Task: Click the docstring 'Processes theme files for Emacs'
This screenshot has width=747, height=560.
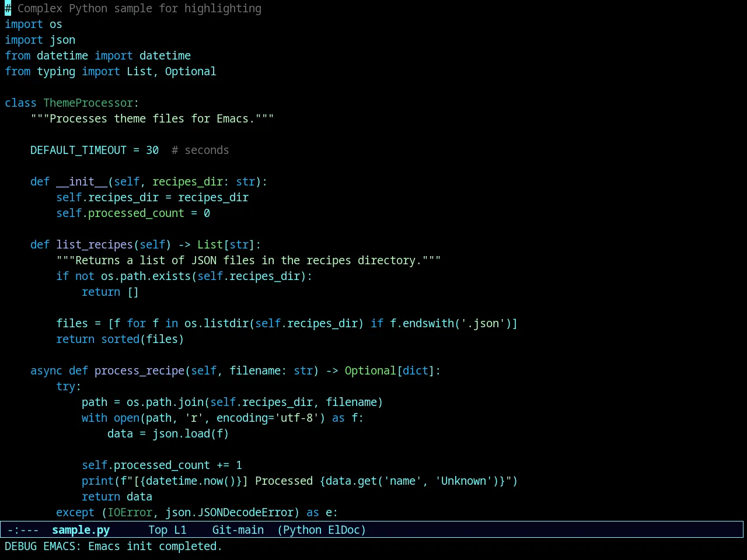Action: [x=152, y=118]
